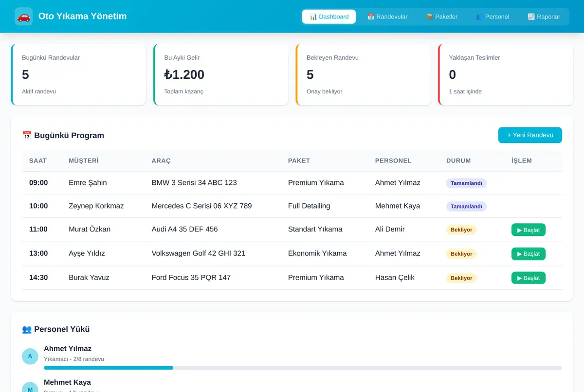This screenshot has height=392, width=584.
Task: Click staff name Hasan Çelik
Action: (395, 277)
